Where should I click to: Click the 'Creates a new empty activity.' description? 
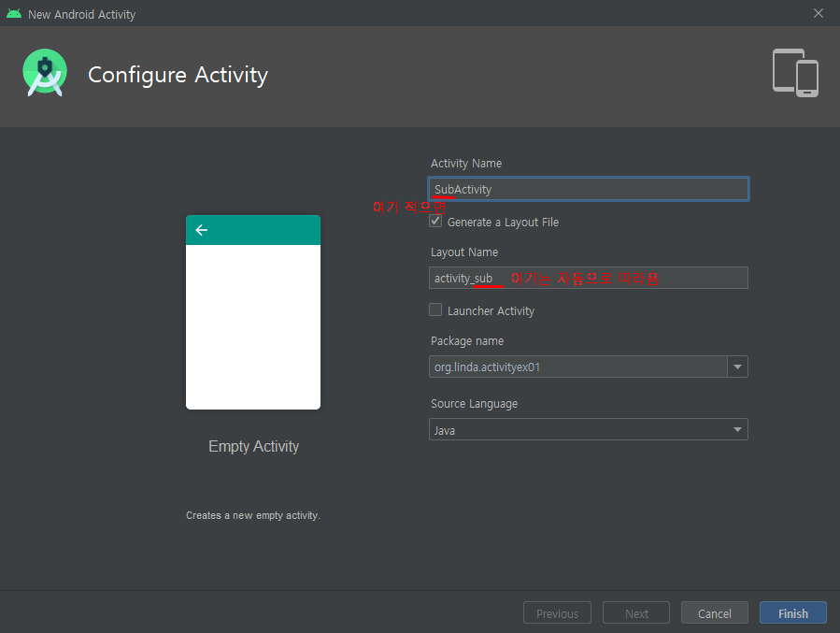[253, 515]
